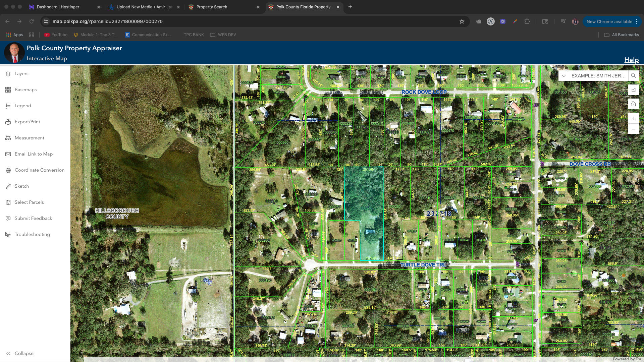Activate the Measurement tool

[29, 138]
